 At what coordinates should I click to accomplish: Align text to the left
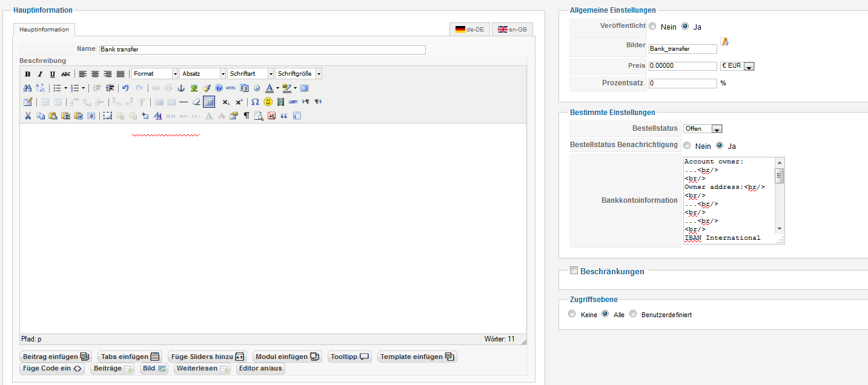click(x=83, y=74)
